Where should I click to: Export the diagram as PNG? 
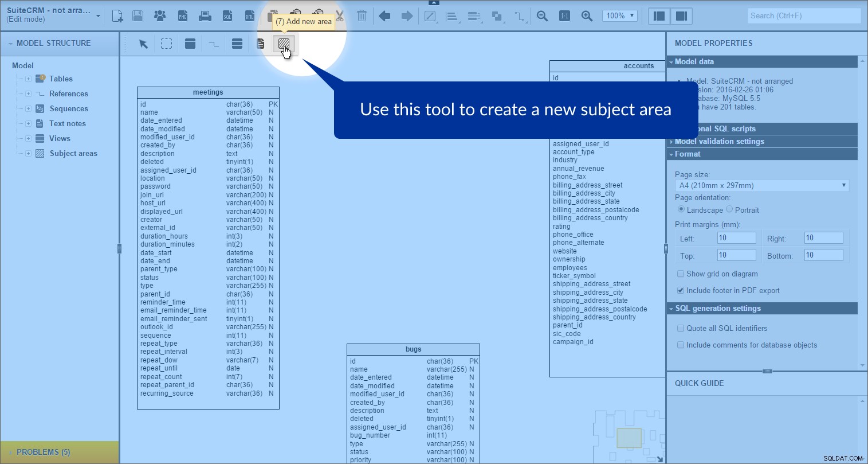[x=183, y=16]
